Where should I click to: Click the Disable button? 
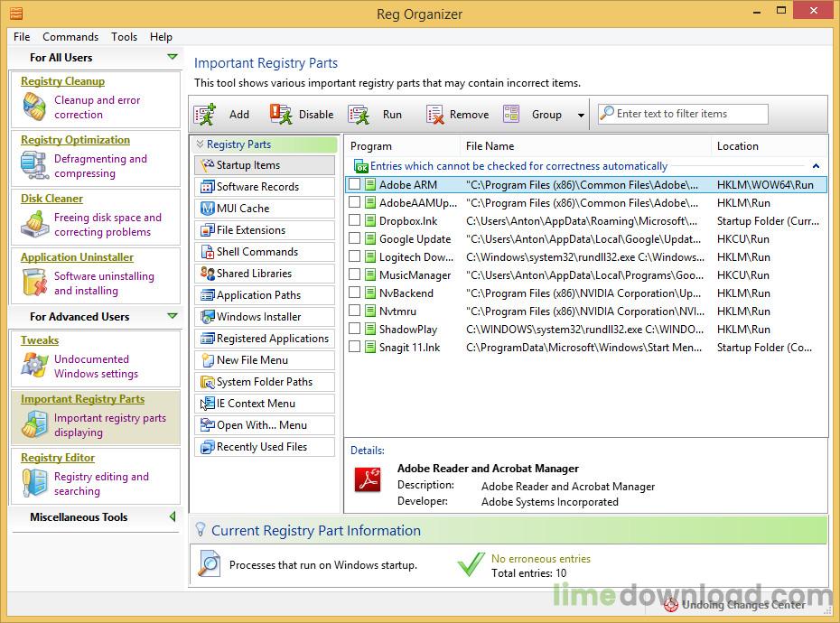(x=303, y=114)
